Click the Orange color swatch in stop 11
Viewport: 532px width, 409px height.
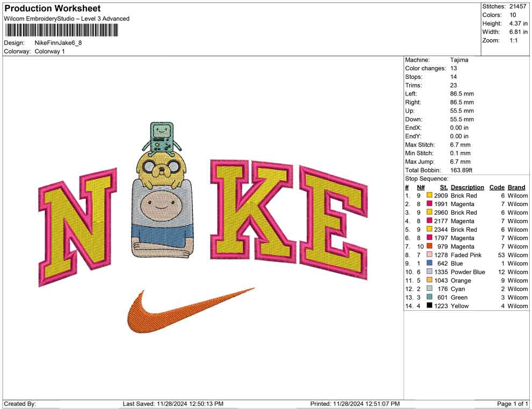(x=429, y=280)
